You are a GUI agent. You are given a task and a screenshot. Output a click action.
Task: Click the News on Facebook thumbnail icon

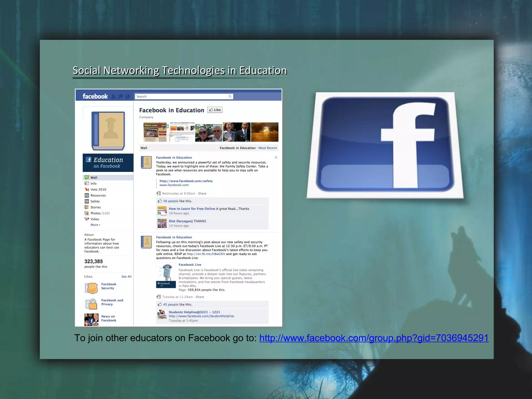coord(91,320)
